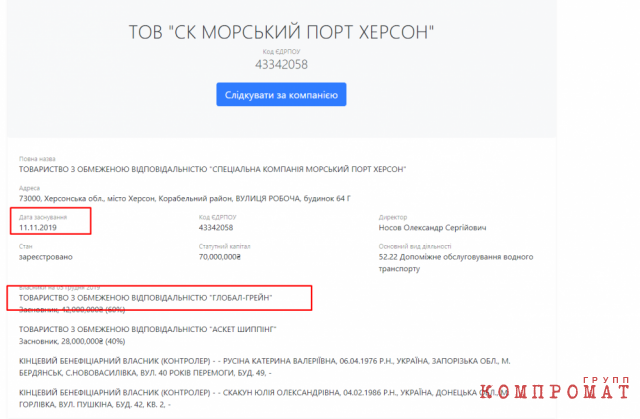Click the Дата заснування label

point(43,217)
